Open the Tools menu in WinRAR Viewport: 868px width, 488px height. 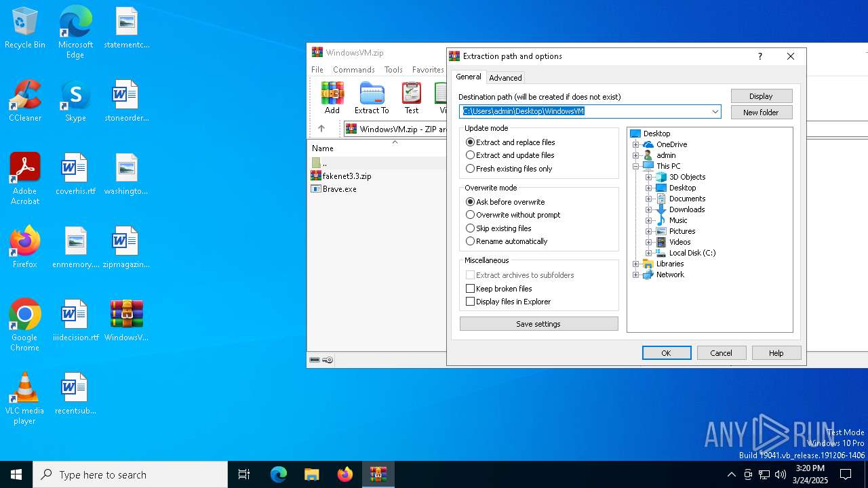click(393, 70)
